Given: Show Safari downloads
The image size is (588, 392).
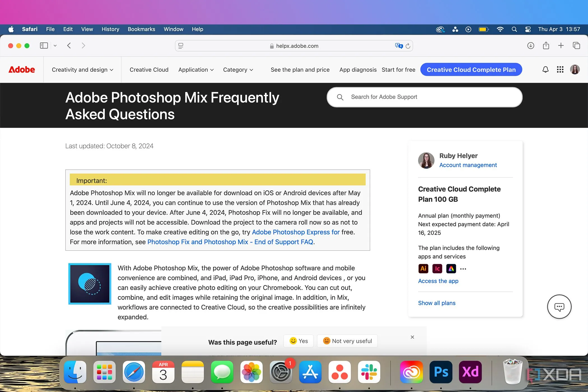Looking at the screenshot, I should 531,46.
